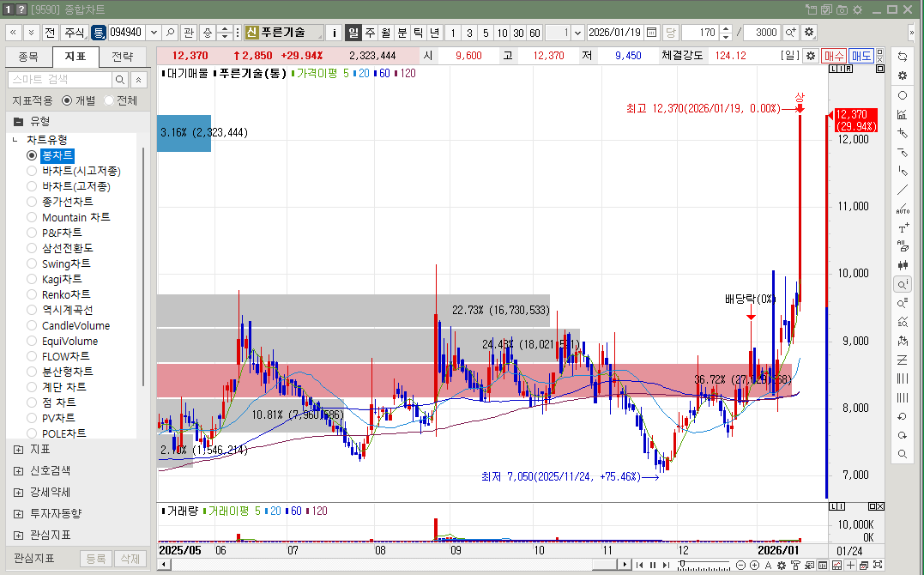Click the 삭제 button

(x=130, y=559)
